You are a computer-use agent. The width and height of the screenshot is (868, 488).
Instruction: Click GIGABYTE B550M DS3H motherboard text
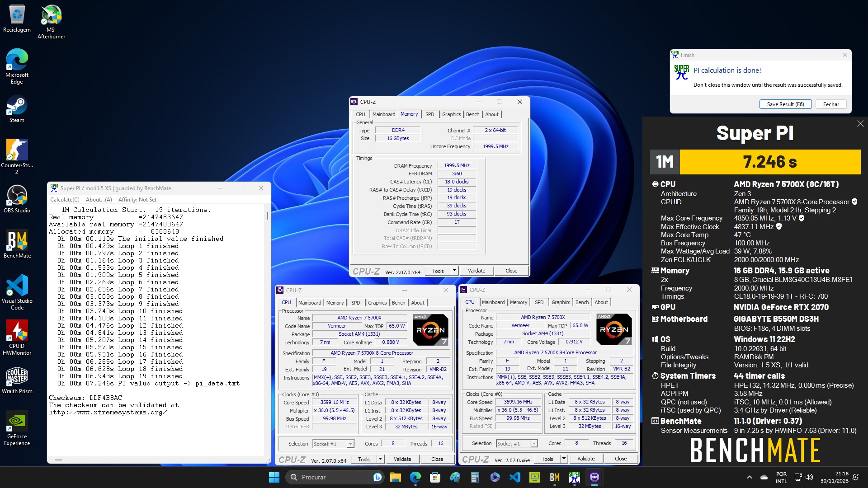(x=776, y=319)
